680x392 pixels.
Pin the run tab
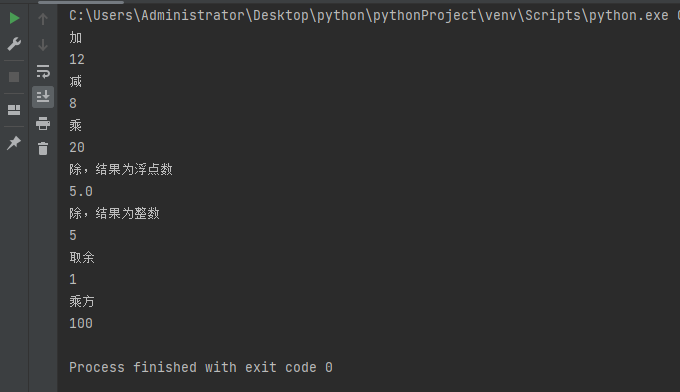click(14, 143)
